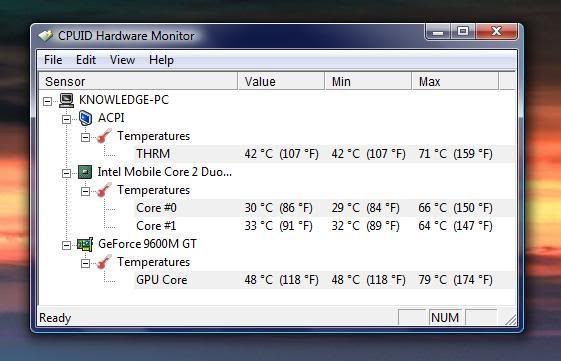Click the KNOWLEDGE-PC computer icon
561x361 pixels.
[67, 100]
